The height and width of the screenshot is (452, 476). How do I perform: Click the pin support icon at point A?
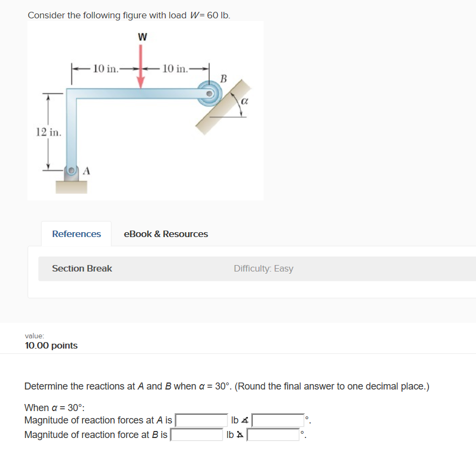tap(70, 170)
